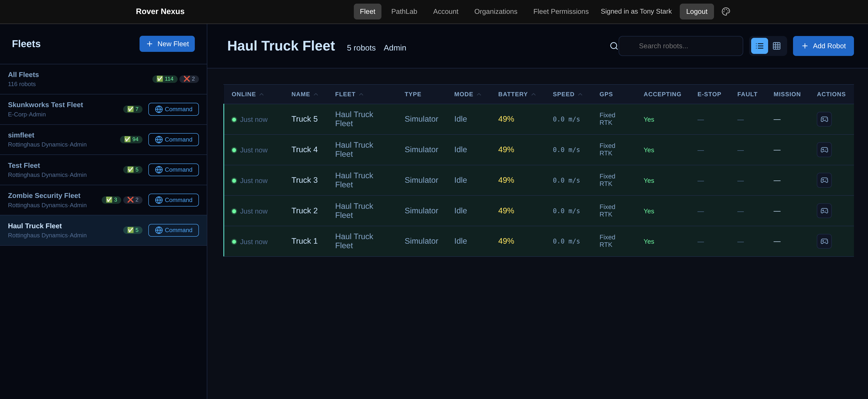
Task: Sort table by Speed column
Action: (x=567, y=94)
